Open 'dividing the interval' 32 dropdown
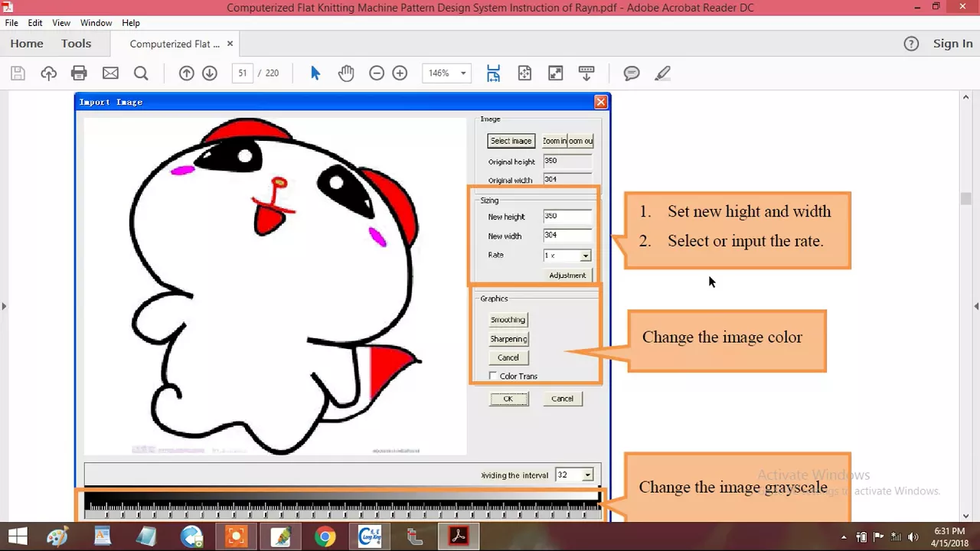This screenshot has height=551, width=980. 587,475
